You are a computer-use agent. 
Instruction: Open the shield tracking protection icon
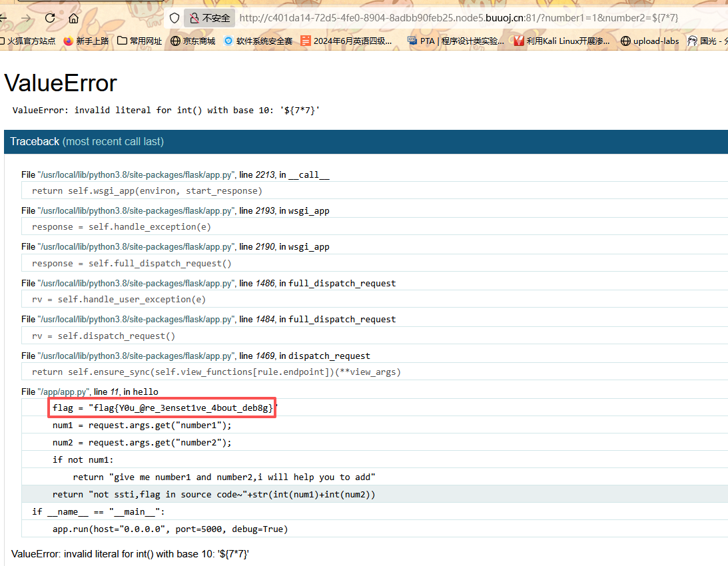pos(175,18)
